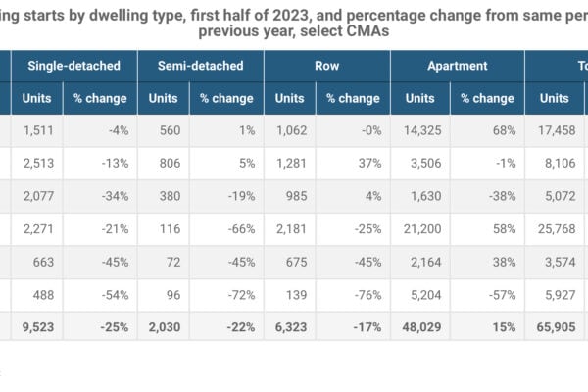Click % change subheader under Semi-detached

tap(226, 98)
